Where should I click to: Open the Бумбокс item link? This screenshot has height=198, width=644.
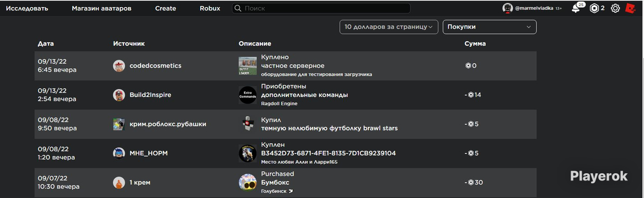(x=275, y=183)
